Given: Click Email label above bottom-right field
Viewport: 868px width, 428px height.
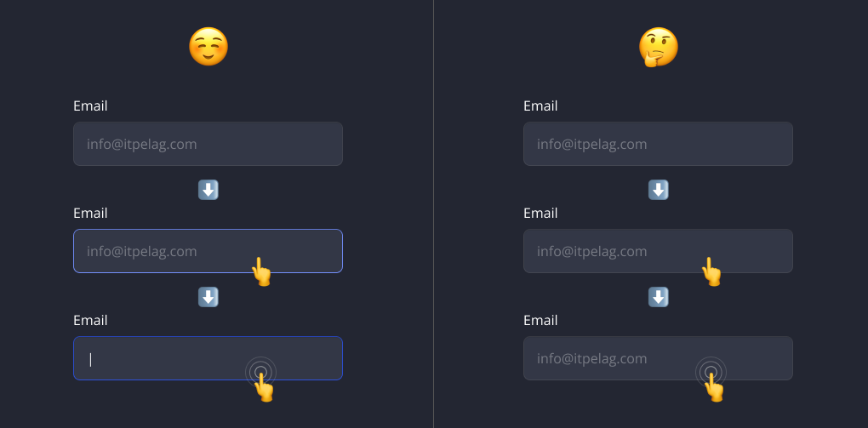Looking at the screenshot, I should click(x=540, y=321).
